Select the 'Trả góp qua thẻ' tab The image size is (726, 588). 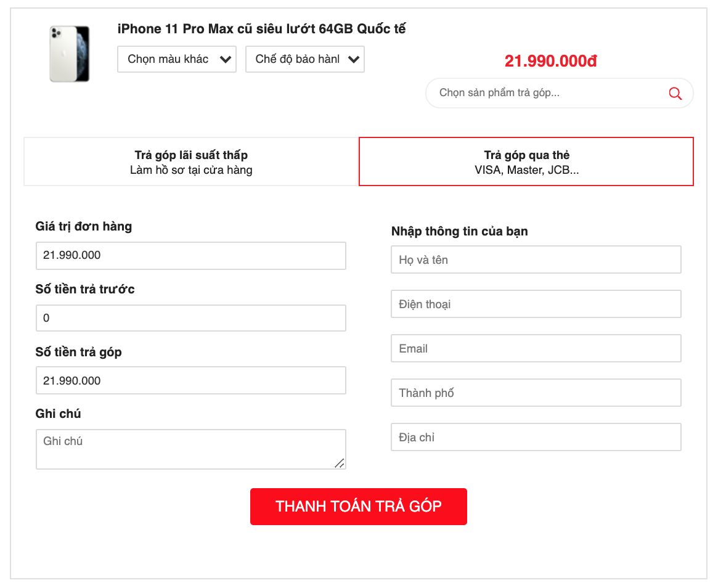(x=526, y=161)
